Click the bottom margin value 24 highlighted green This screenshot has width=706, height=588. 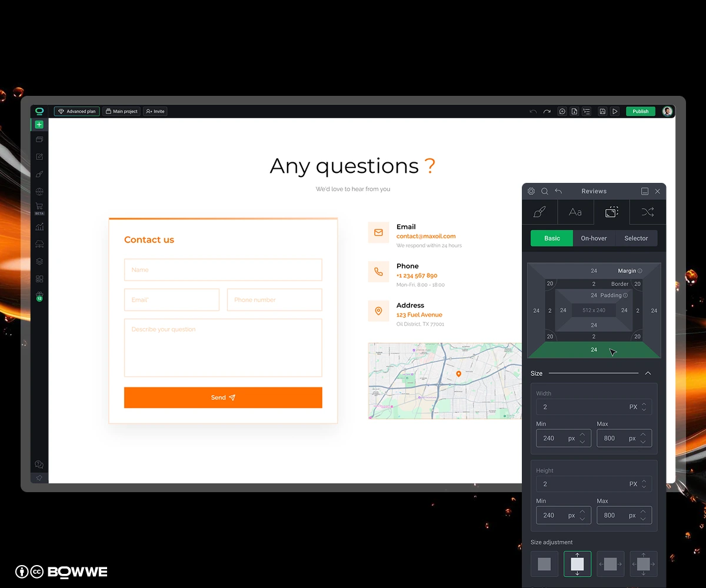click(594, 350)
